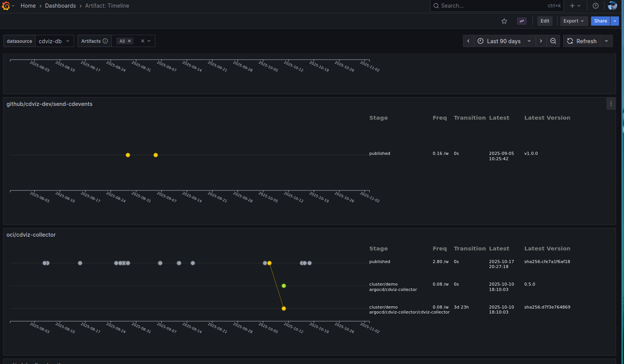The width and height of the screenshot is (624, 364).
Task: Go to Dashboards breadcrumb
Action: point(60,6)
